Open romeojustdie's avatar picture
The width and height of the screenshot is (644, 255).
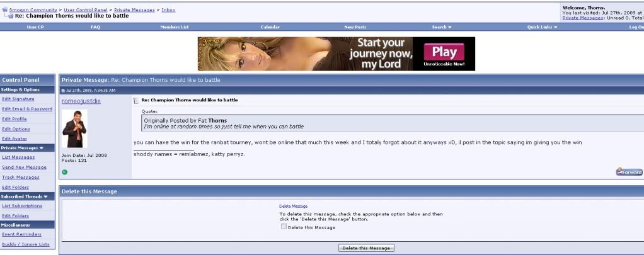(x=74, y=129)
